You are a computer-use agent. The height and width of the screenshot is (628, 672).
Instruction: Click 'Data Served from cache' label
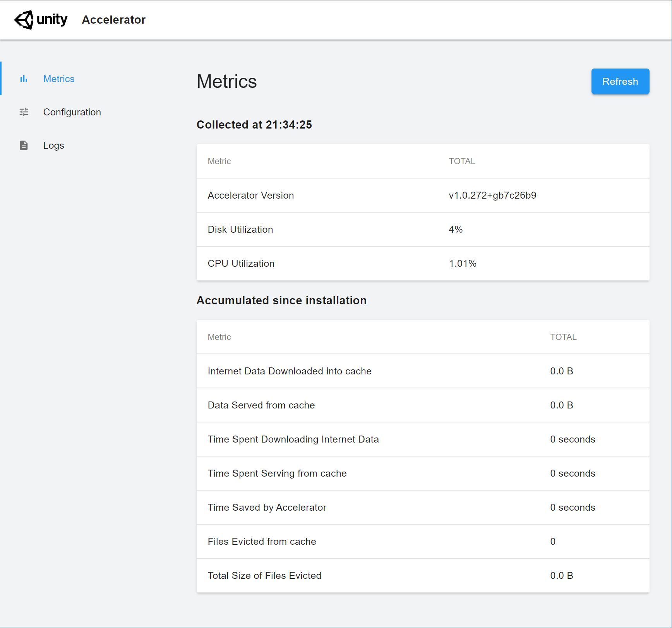261,405
